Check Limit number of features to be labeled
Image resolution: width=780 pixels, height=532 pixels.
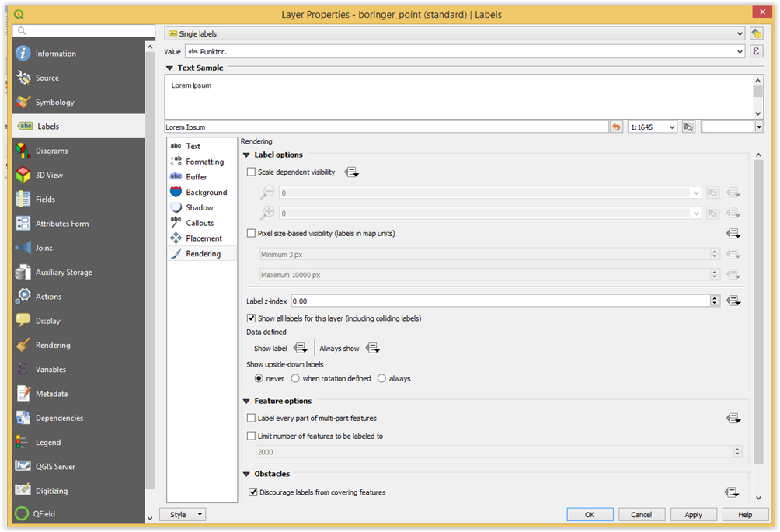251,436
